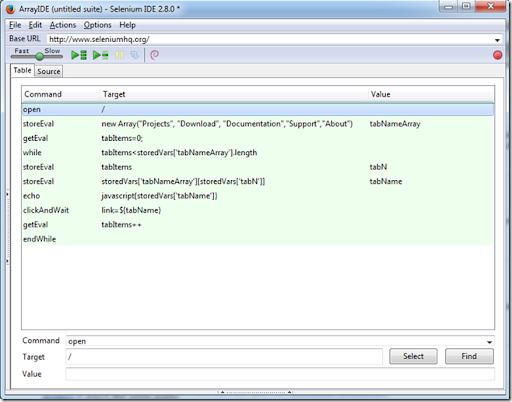Switch to the Table tab
Viewport: 512px width, 402px height.
tap(22, 70)
